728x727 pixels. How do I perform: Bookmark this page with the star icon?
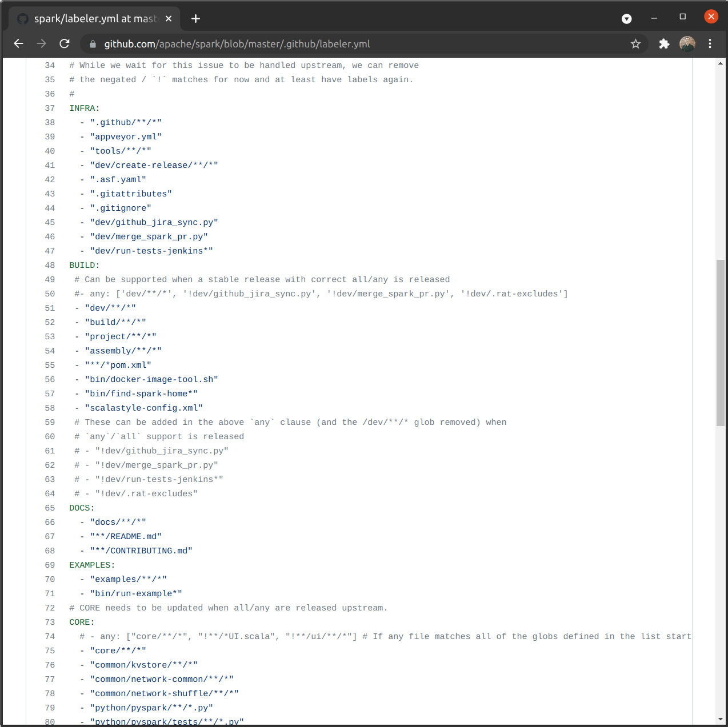click(x=635, y=44)
